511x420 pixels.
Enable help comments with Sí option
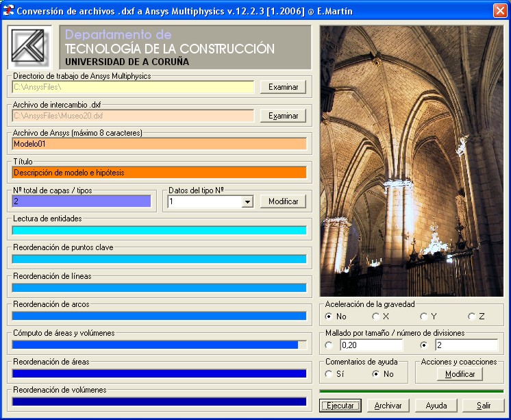pos(329,374)
